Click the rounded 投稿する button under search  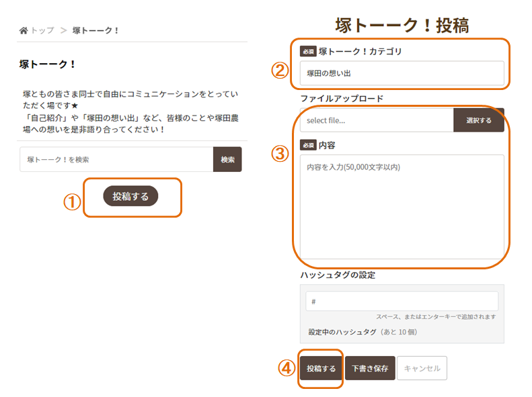pos(130,196)
